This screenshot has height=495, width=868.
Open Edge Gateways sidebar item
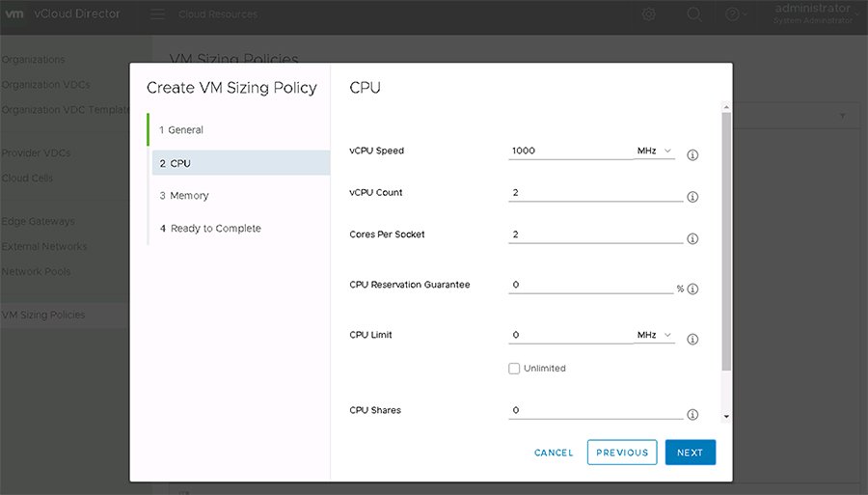(x=39, y=222)
